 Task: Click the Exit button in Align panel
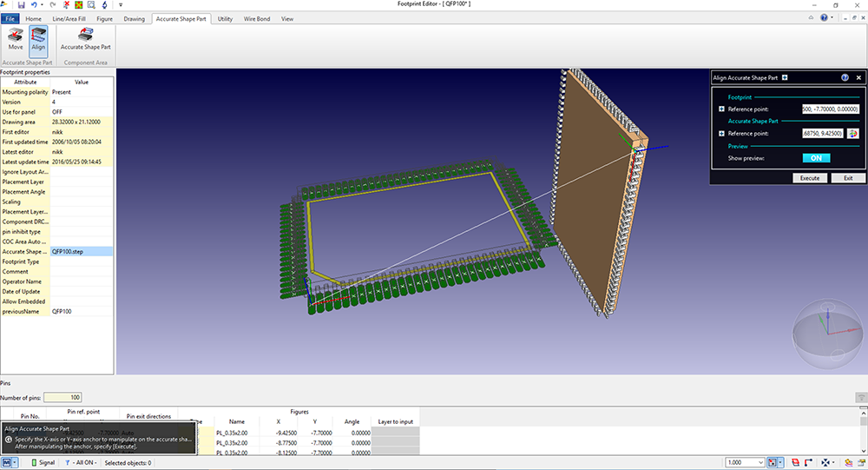(x=847, y=177)
